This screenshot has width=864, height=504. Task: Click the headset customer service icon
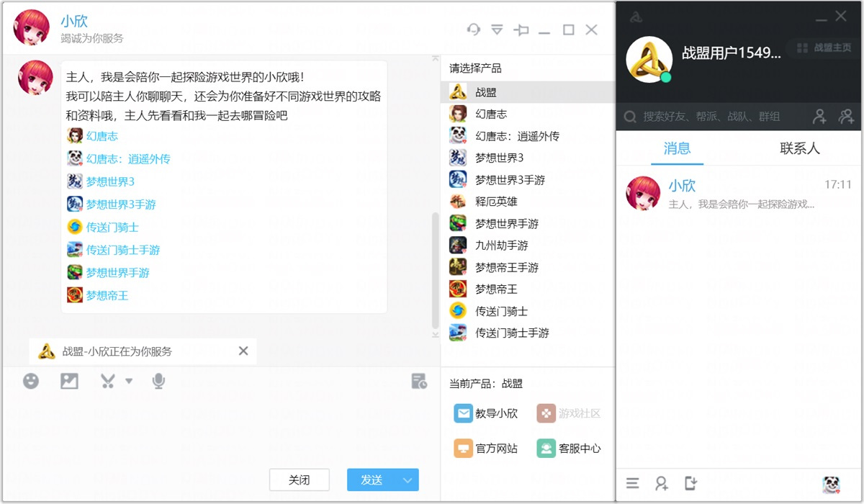pyautogui.click(x=473, y=30)
